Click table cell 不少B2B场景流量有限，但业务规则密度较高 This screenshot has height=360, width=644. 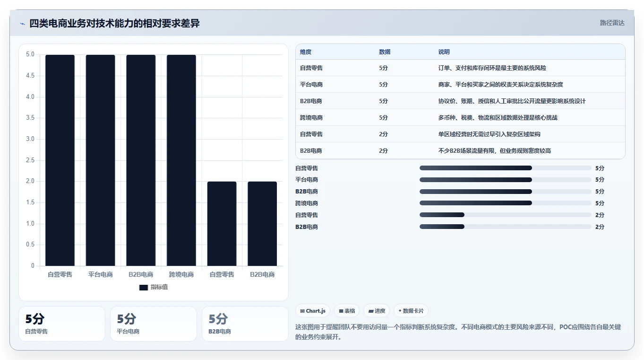coord(495,151)
